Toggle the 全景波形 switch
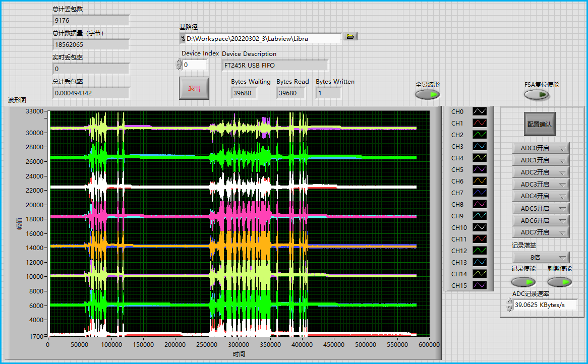588x364 pixels. pos(427,94)
